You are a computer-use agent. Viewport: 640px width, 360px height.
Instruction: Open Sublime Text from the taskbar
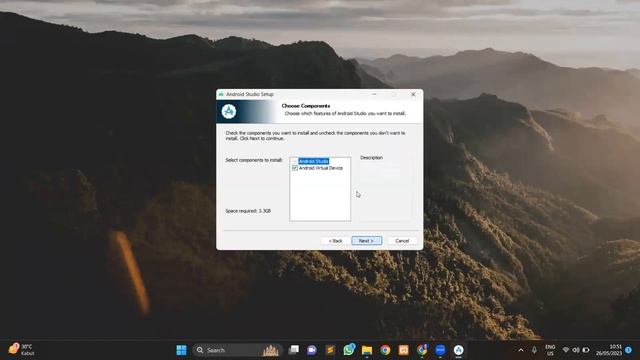330,350
